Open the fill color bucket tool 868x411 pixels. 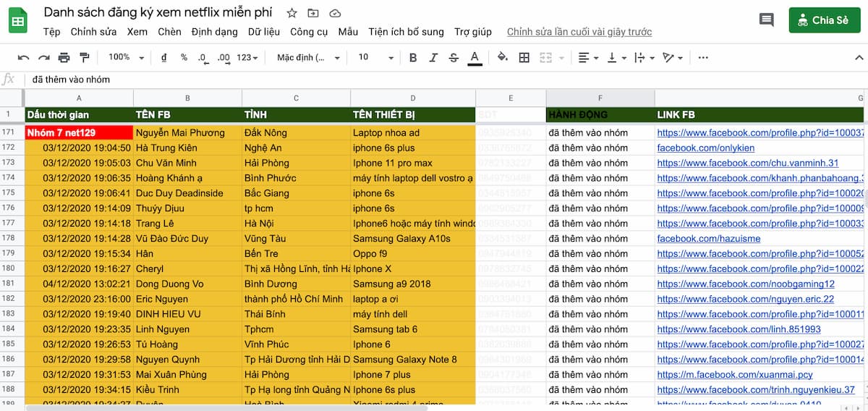503,58
